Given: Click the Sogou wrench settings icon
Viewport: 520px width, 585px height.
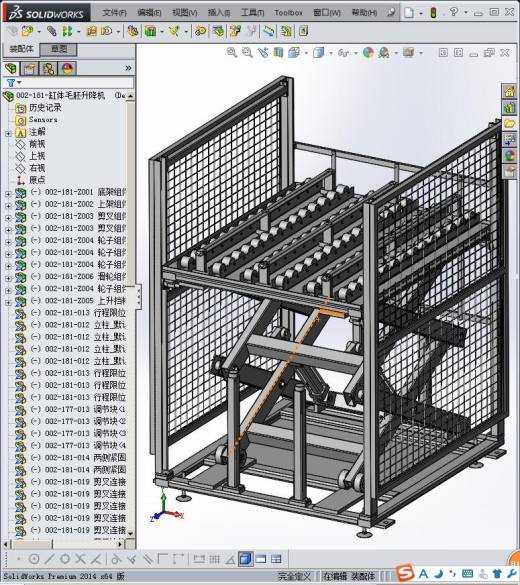Looking at the screenshot, I should [x=512, y=573].
